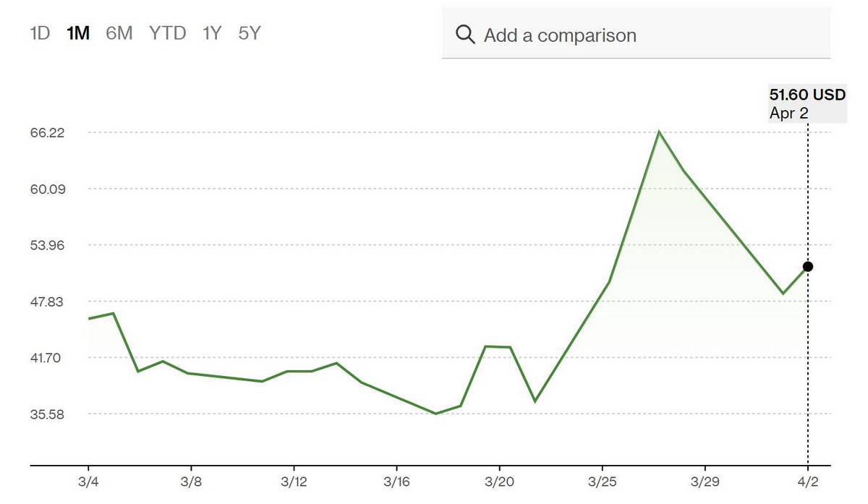Open the 5Y time range

pyautogui.click(x=249, y=33)
